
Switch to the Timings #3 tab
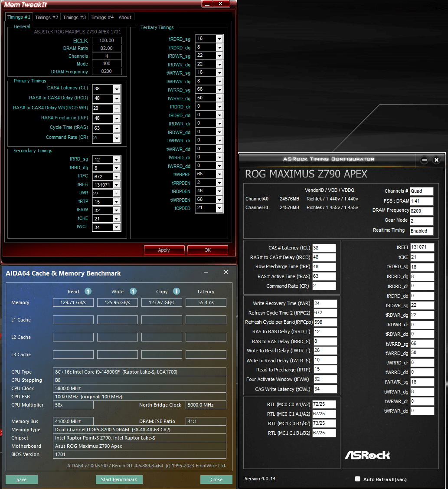74,17
